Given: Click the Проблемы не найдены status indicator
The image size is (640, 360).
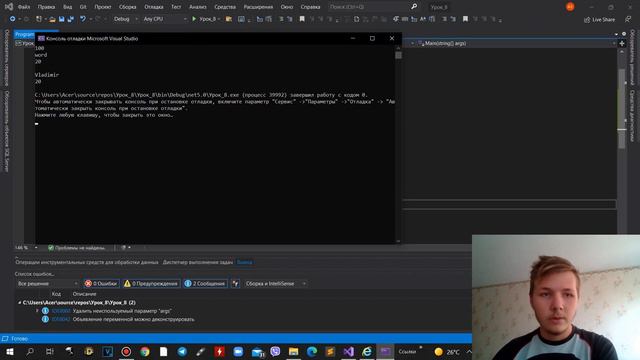Looking at the screenshot, I should (77, 248).
